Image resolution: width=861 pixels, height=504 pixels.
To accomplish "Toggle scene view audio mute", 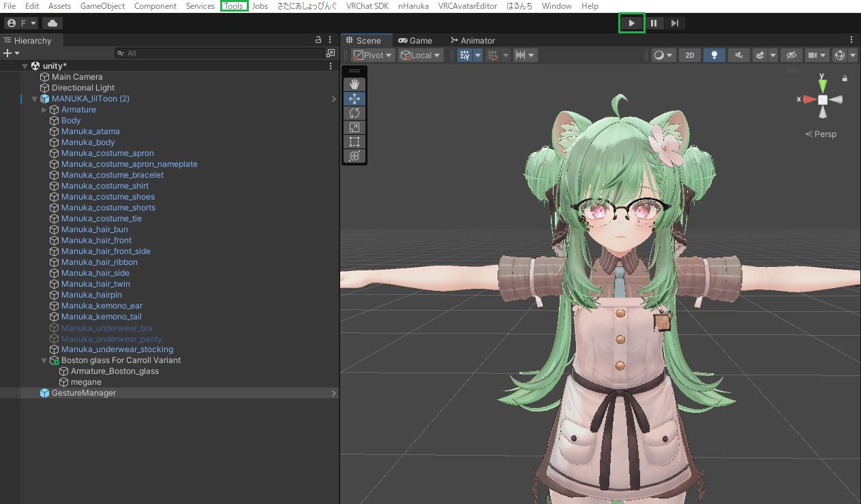I will tap(738, 54).
